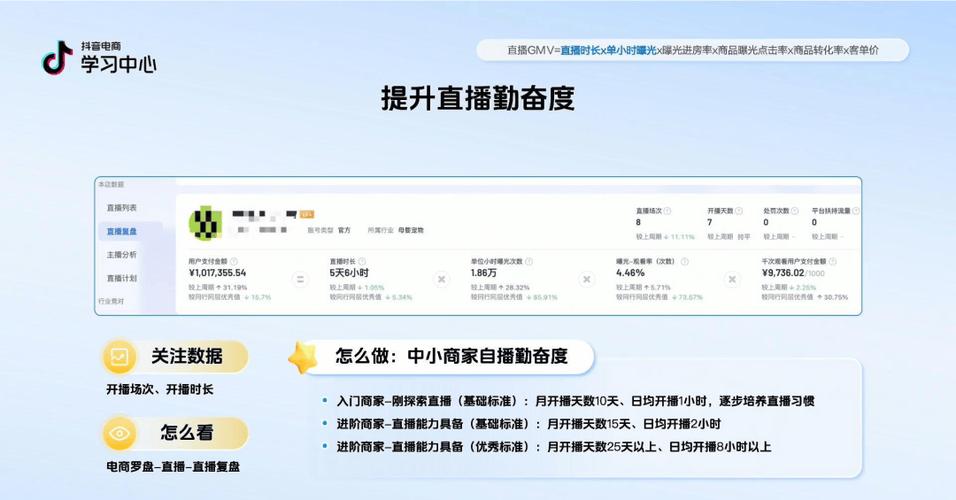
Task: Click the Douyin logo icon
Action: point(57,58)
